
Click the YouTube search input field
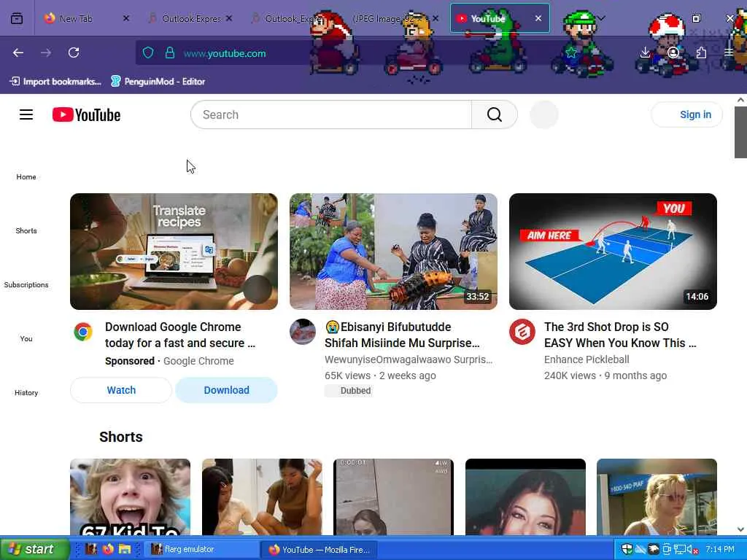[x=332, y=114]
